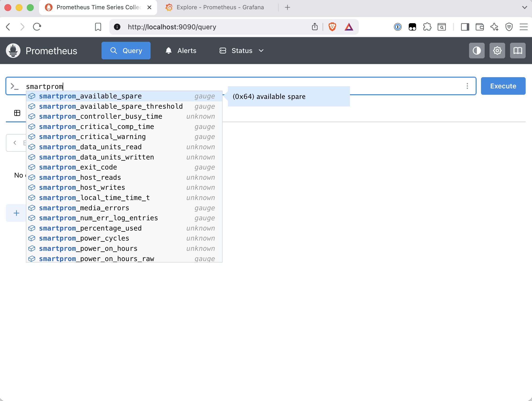Click the site information icon in address bar
This screenshot has width=532, height=401.
(117, 27)
